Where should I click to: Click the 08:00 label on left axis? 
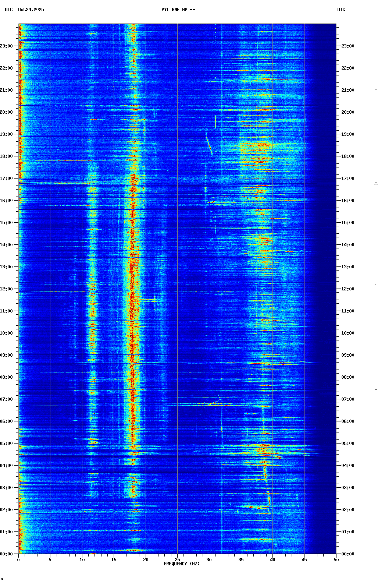(7, 377)
